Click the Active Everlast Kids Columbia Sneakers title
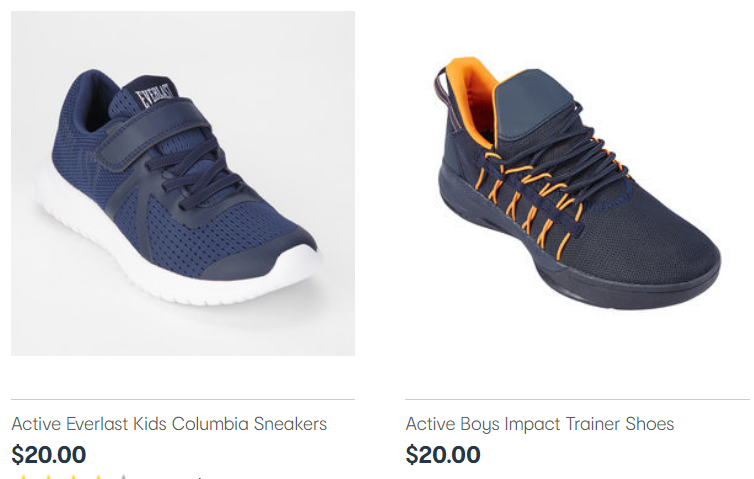Screen dimensions: 754x479 pyautogui.click(x=169, y=424)
